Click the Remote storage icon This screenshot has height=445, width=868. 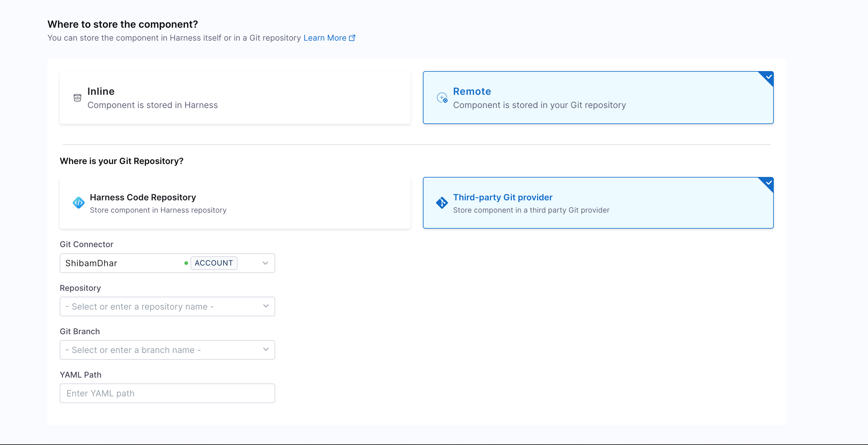pyautogui.click(x=442, y=98)
